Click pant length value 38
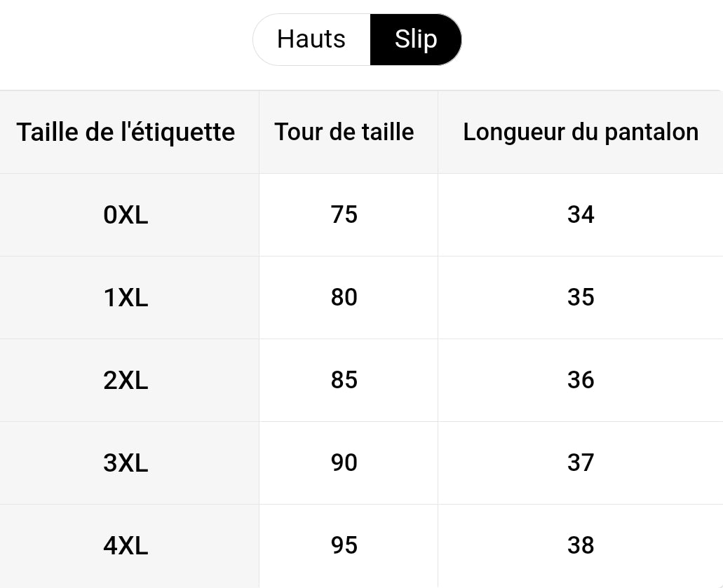The height and width of the screenshot is (588, 723). (x=581, y=546)
